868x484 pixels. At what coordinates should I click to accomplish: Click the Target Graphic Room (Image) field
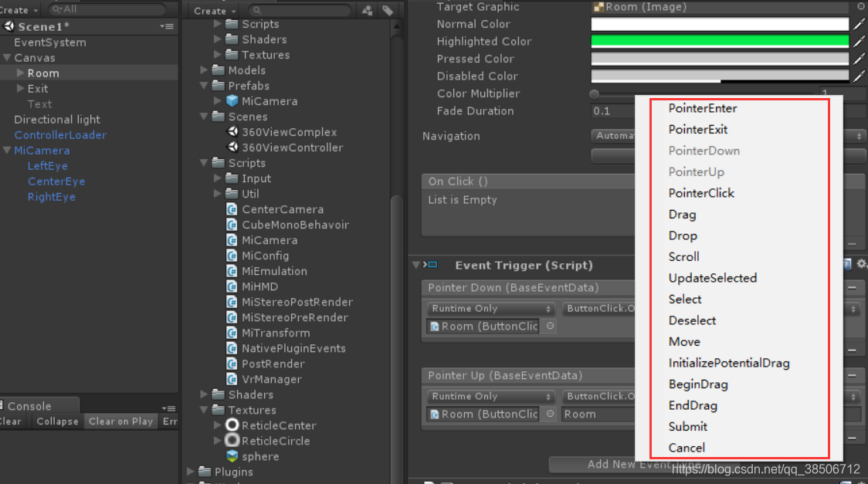(x=720, y=7)
